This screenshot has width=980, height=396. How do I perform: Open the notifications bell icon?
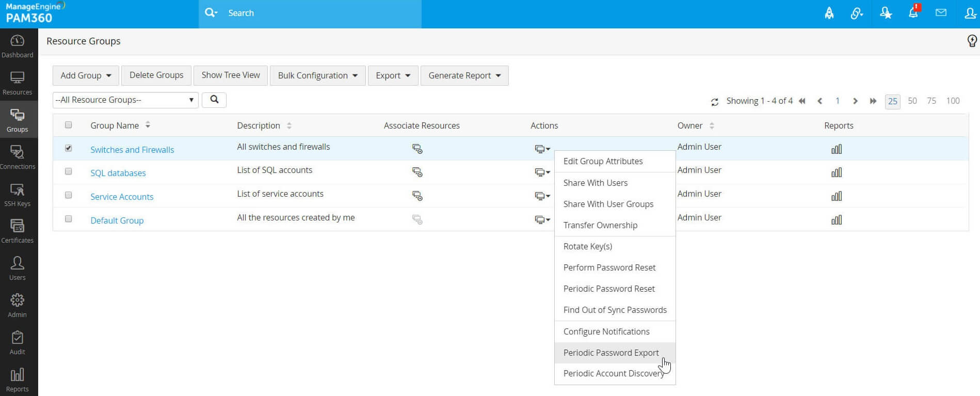pyautogui.click(x=913, y=13)
